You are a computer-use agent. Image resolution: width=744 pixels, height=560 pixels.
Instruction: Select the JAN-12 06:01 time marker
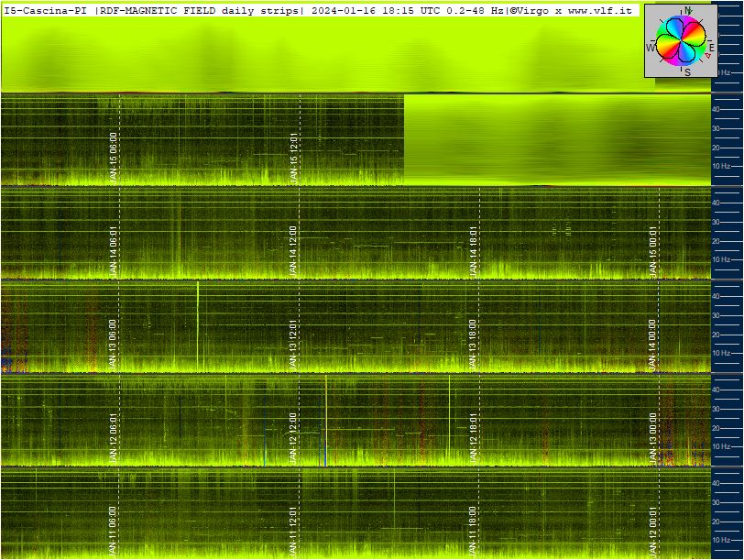coord(113,438)
